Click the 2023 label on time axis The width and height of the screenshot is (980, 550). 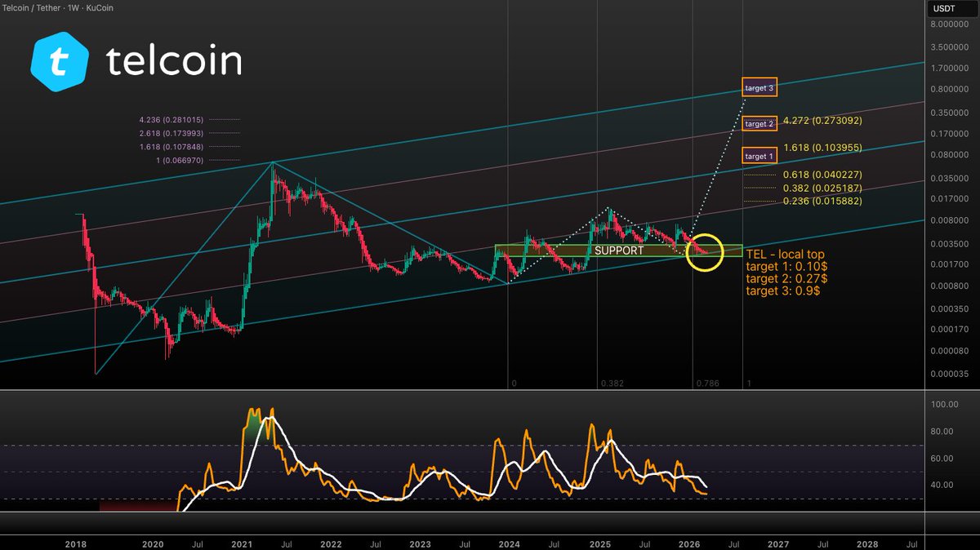pyautogui.click(x=420, y=543)
